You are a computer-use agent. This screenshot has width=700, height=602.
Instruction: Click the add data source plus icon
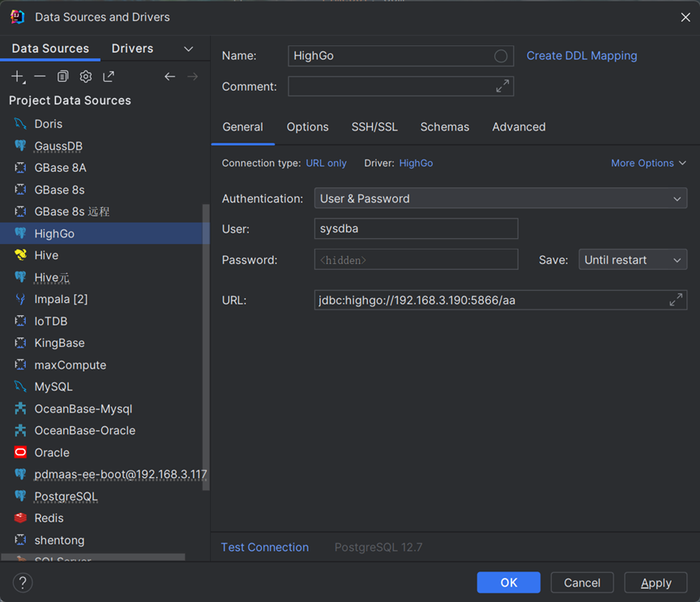pos(18,76)
